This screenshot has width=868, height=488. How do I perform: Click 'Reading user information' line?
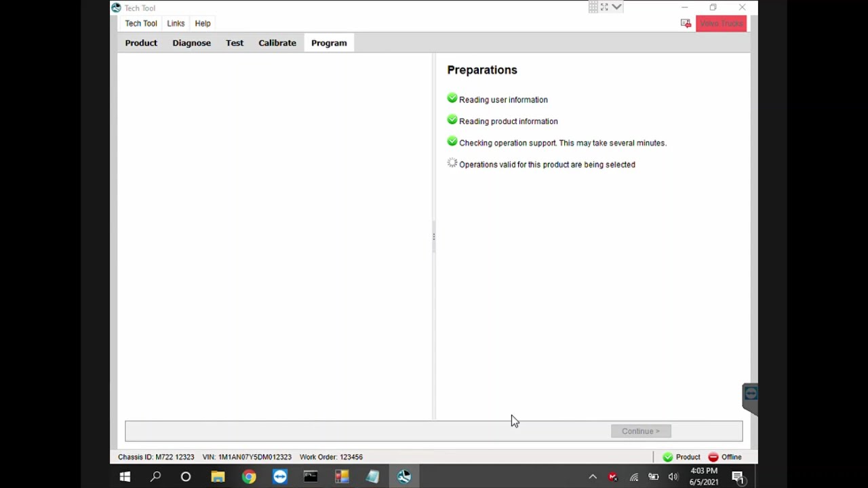pos(503,100)
